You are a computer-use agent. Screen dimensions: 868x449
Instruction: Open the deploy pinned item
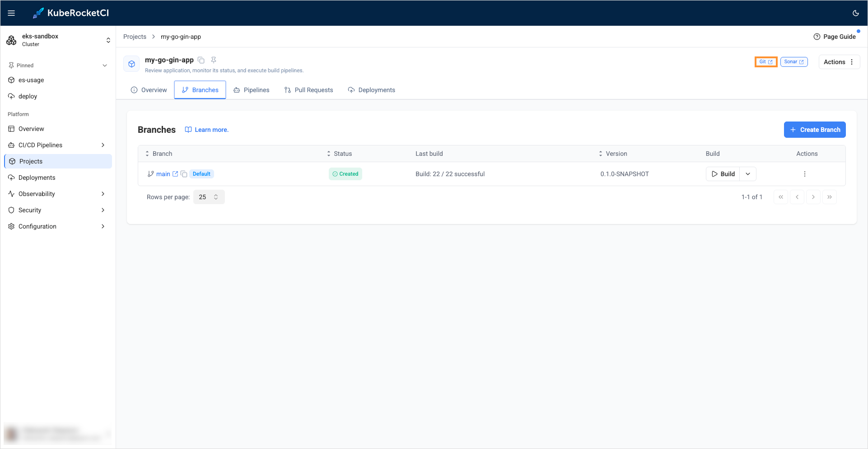pos(28,96)
